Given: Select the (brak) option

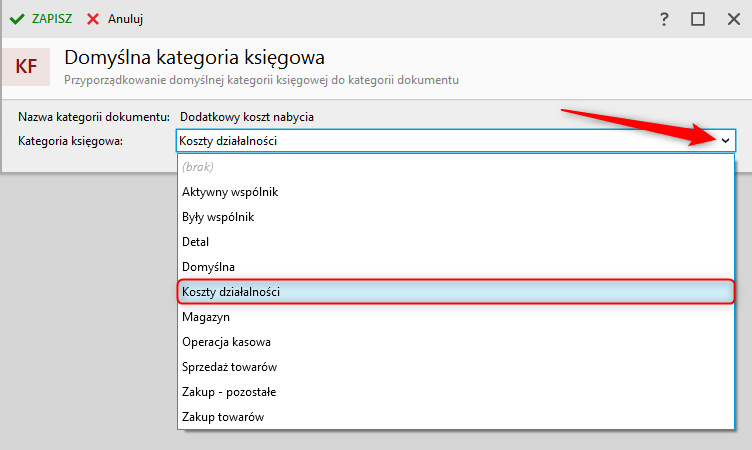Looking at the screenshot, I should [x=456, y=167].
